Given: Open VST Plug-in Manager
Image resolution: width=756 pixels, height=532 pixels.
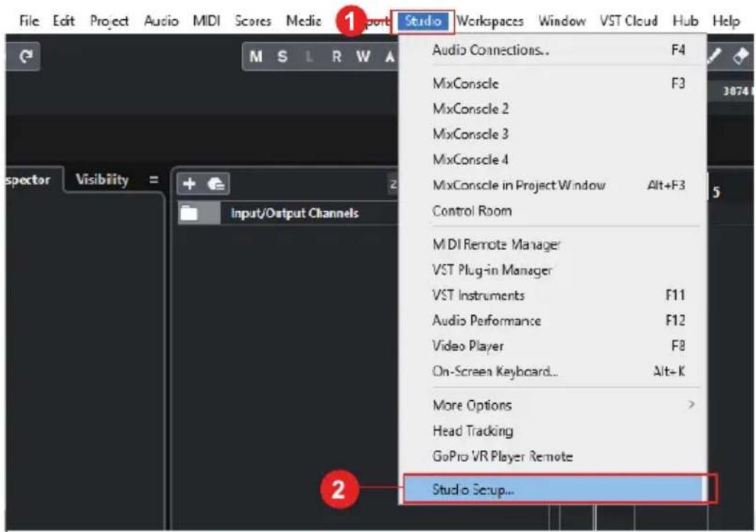Looking at the screenshot, I should (553, 271).
